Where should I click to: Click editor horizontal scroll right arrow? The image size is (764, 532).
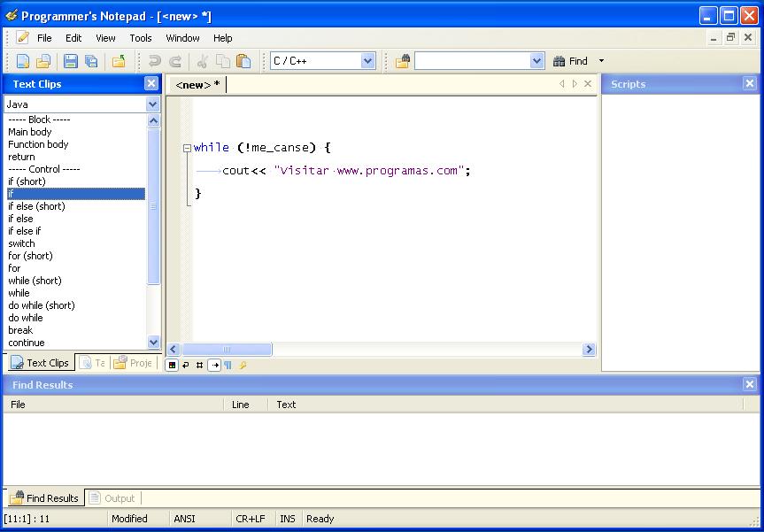click(589, 350)
